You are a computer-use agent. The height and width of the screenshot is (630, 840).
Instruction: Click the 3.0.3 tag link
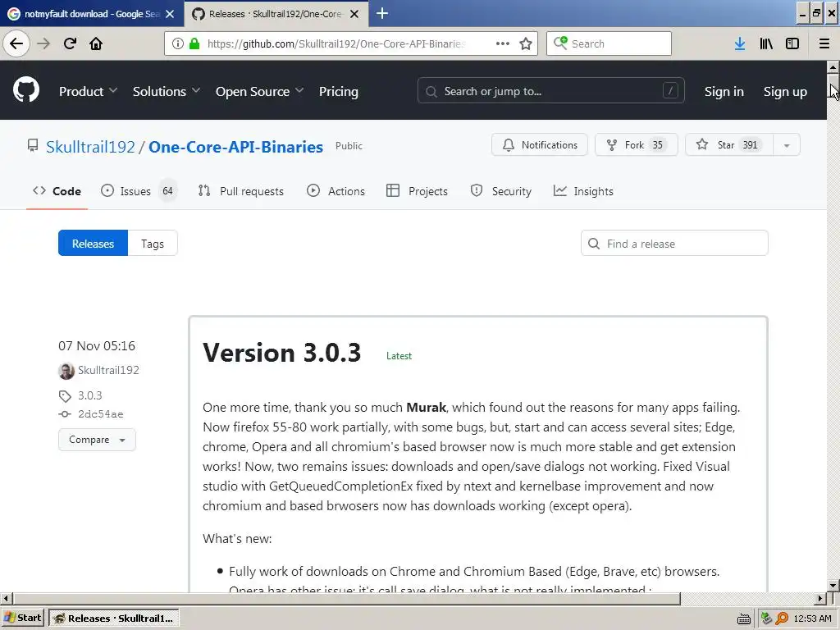90,395
